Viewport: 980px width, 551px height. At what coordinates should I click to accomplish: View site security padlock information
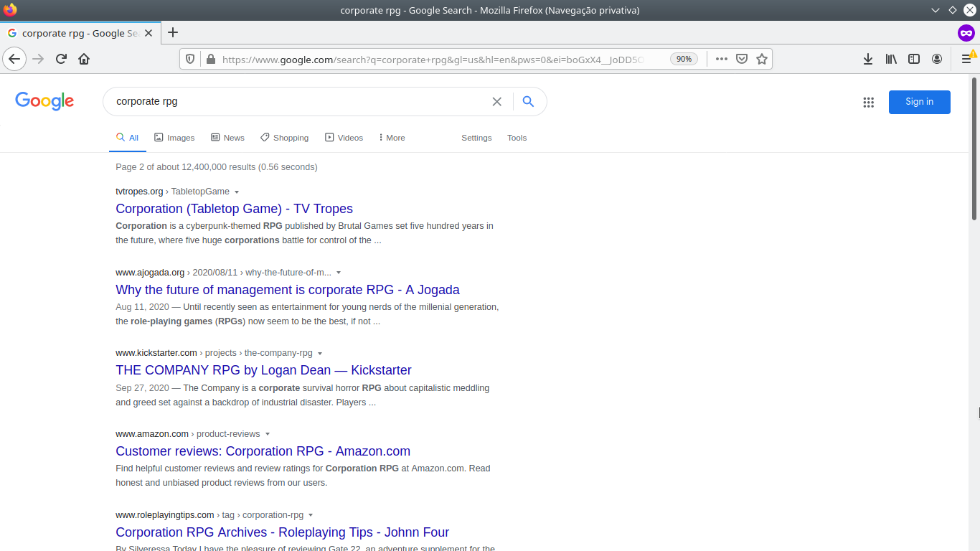tap(210, 60)
